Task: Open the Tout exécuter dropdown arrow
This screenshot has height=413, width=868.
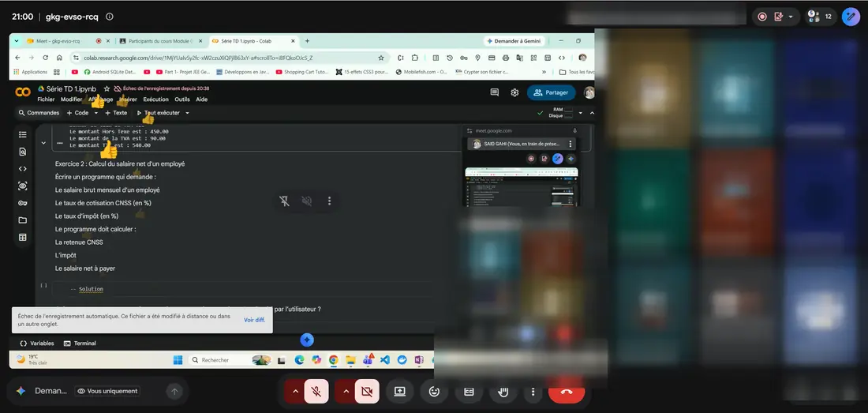Action: pyautogui.click(x=187, y=113)
